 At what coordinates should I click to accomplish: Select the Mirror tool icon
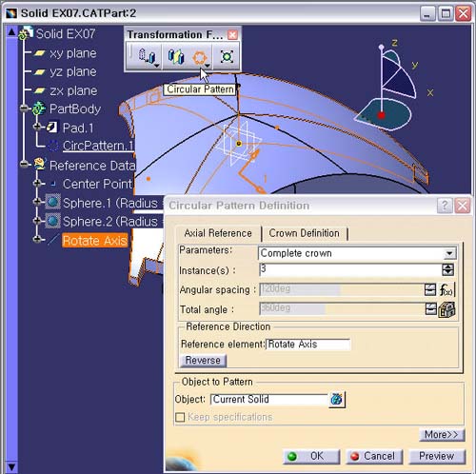tap(176, 56)
